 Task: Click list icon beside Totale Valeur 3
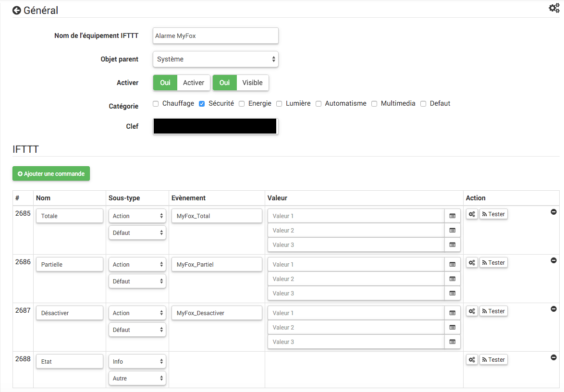pyautogui.click(x=453, y=245)
